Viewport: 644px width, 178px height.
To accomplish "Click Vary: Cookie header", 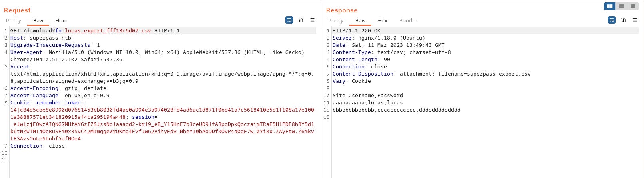I will click(352, 81).
